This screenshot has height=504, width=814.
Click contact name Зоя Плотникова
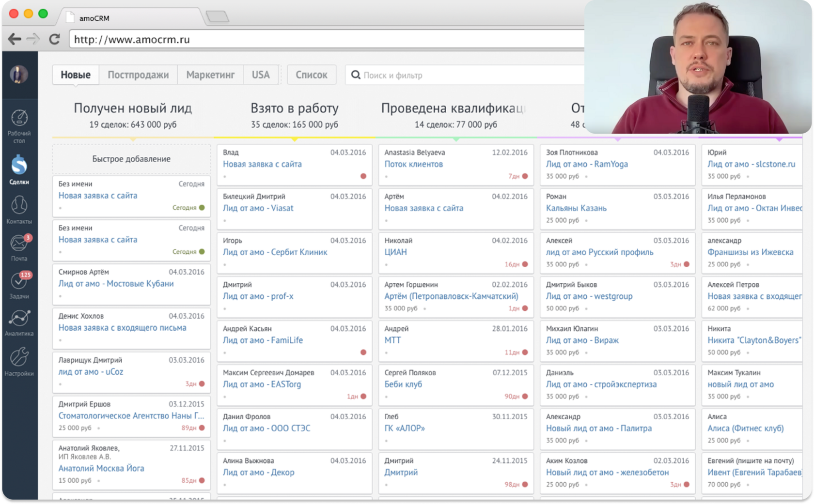click(x=572, y=153)
